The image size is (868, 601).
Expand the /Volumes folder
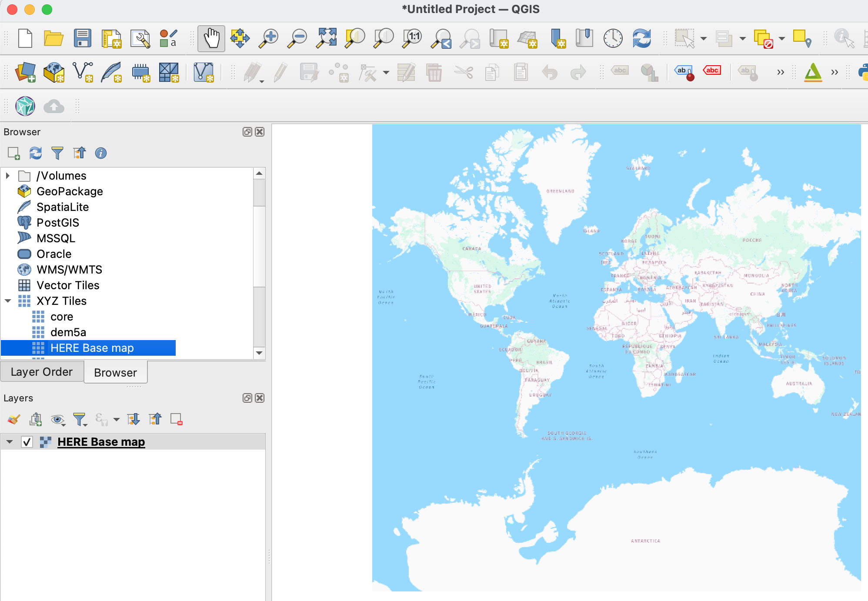(x=7, y=176)
